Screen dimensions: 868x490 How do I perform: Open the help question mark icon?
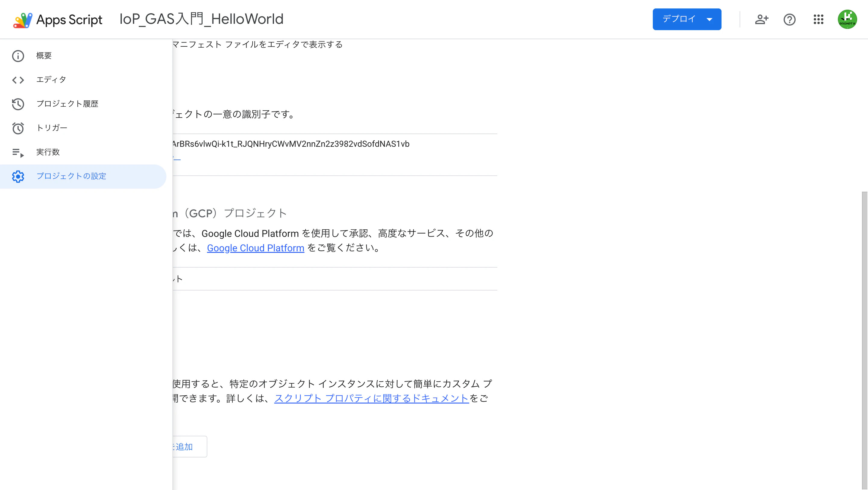[x=790, y=20]
